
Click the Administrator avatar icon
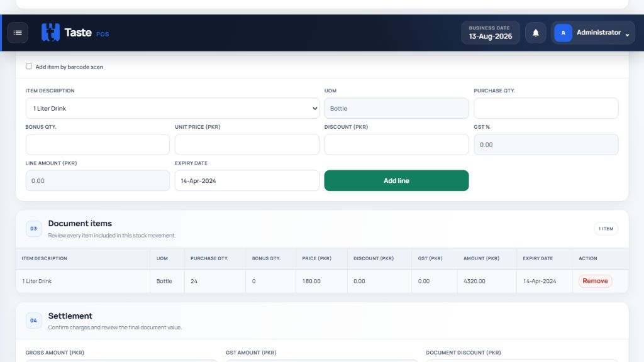coord(563,33)
